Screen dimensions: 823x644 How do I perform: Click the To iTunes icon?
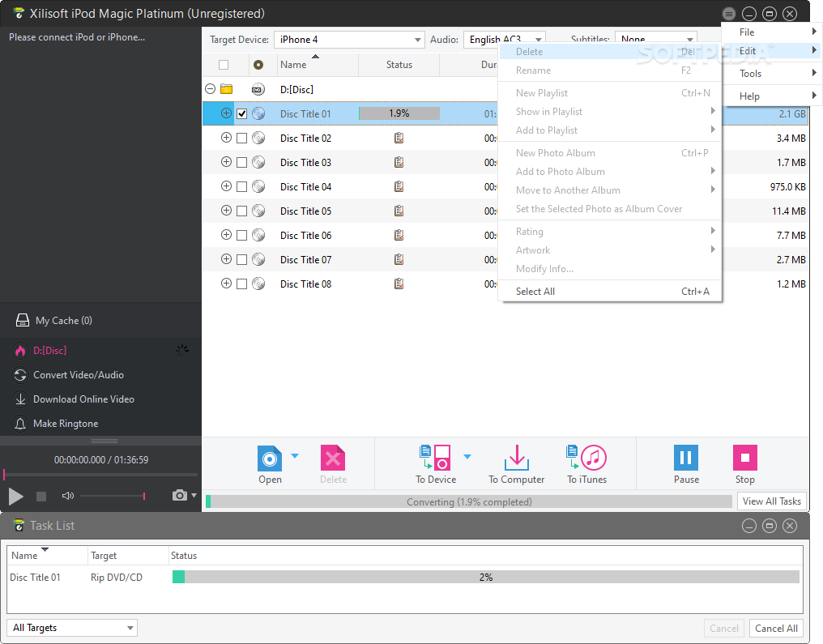point(586,457)
